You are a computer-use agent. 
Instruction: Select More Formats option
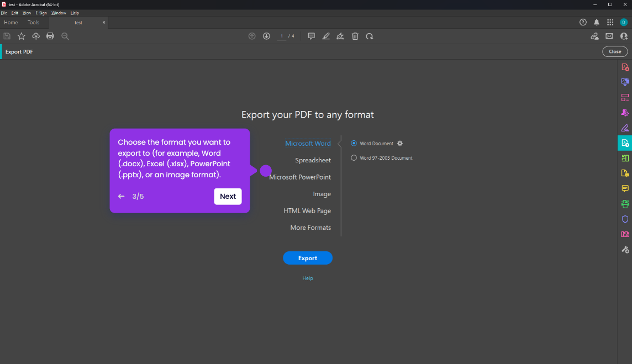[310, 228]
